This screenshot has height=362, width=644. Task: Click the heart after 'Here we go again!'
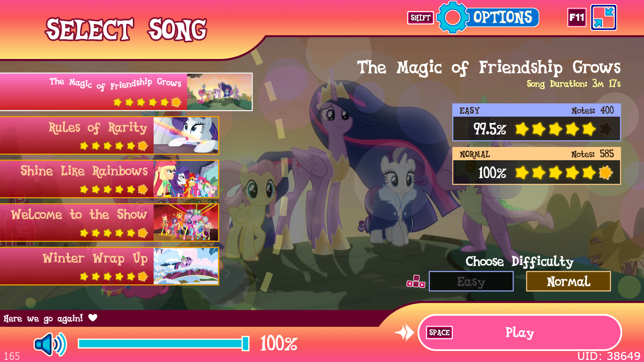pos(93,317)
